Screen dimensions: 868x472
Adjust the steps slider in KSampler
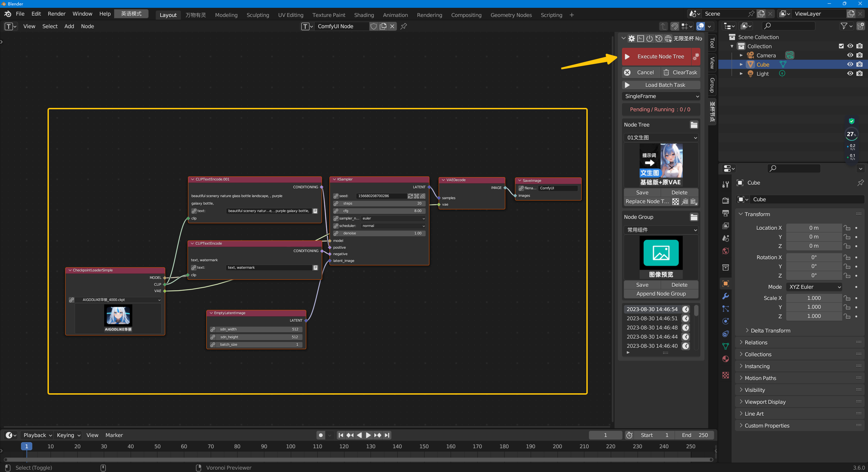click(382, 204)
